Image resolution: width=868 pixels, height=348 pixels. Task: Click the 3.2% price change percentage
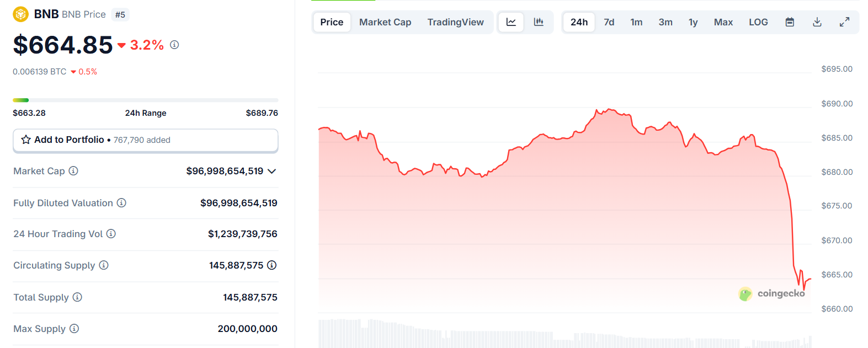147,45
